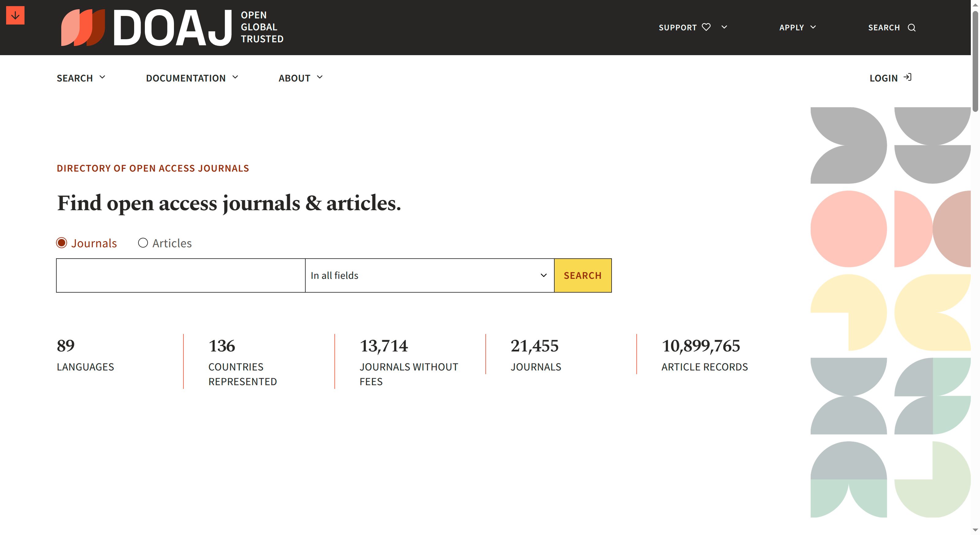Screen dimensions: 980x535
Task: Open the SEARCH navigation menu
Action: (x=75, y=78)
